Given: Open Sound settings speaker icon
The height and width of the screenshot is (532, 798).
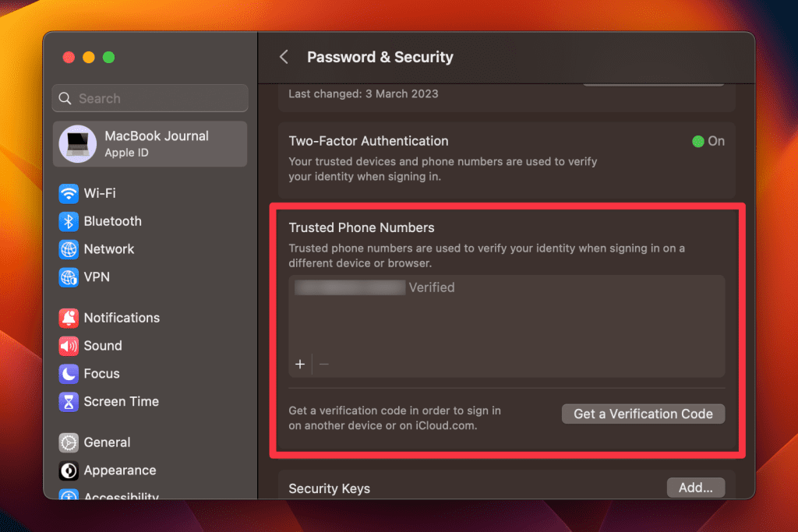Looking at the screenshot, I should 69,346.
